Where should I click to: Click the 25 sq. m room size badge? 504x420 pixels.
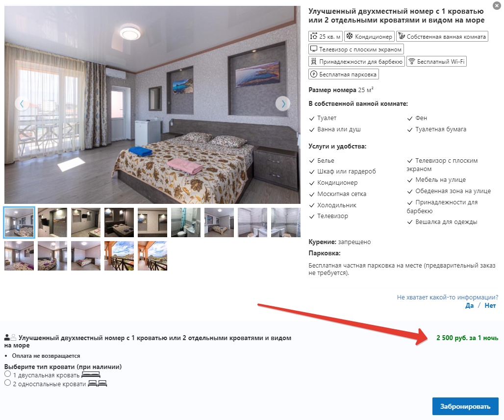[325, 36]
